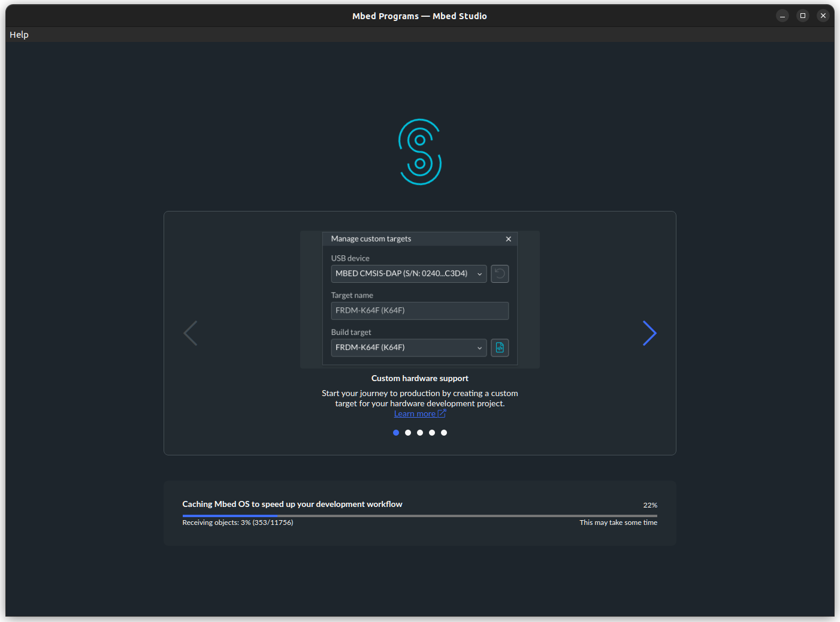
Task: Click 'This may take some time' text
Action: point(618,523)
